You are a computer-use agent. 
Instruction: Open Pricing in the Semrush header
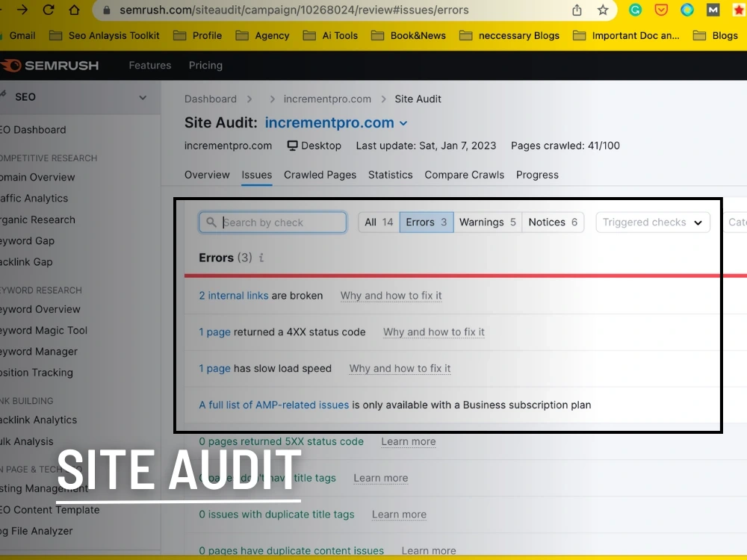205,65
